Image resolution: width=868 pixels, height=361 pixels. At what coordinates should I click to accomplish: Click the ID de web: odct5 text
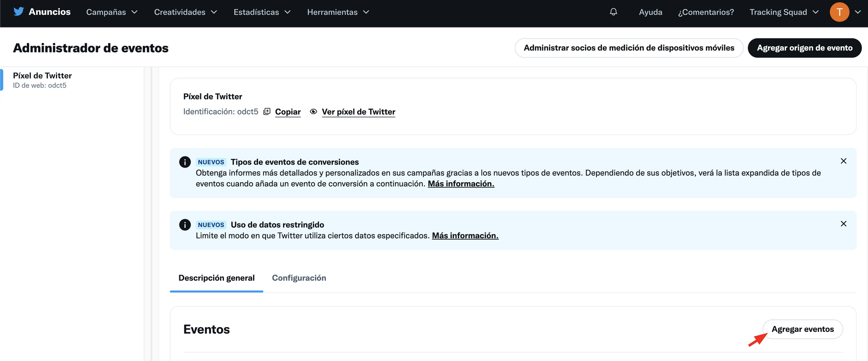click(39, 85)
